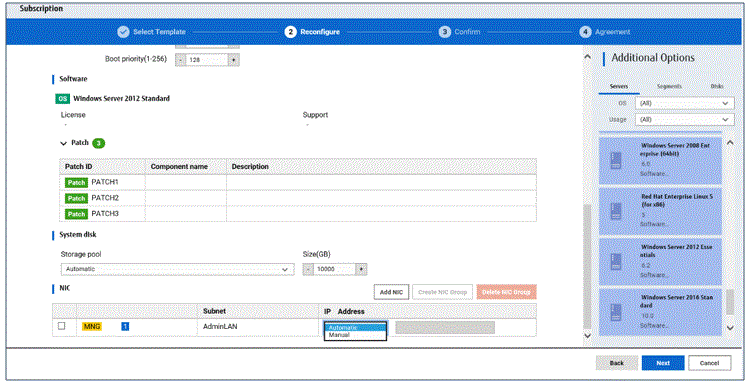Go to the Select Template step
746x386 pixels.
tap(159, 32)
